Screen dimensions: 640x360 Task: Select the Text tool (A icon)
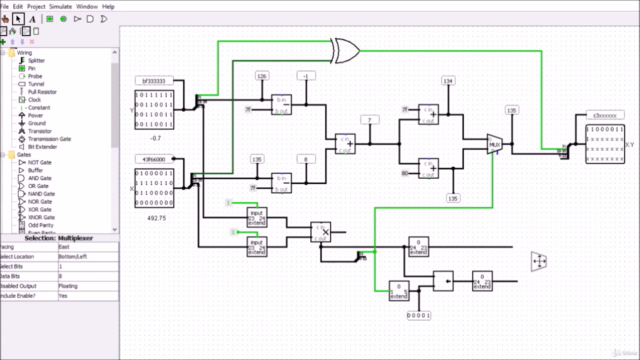coord(32,19)
